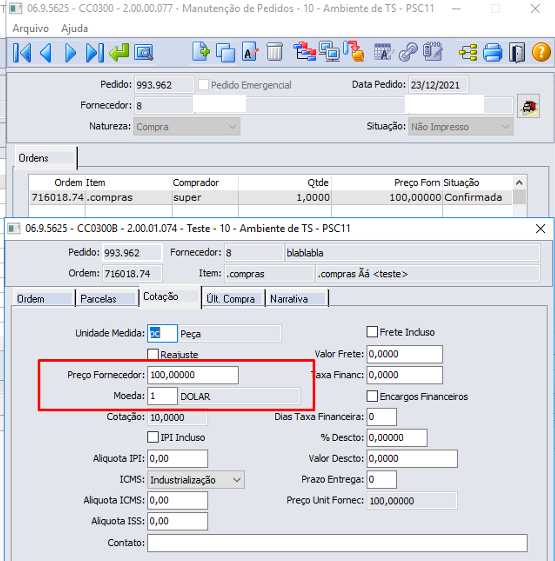Open the orange help question icon
The height and width of the screenshot is (561, 555).
point(541,52)
